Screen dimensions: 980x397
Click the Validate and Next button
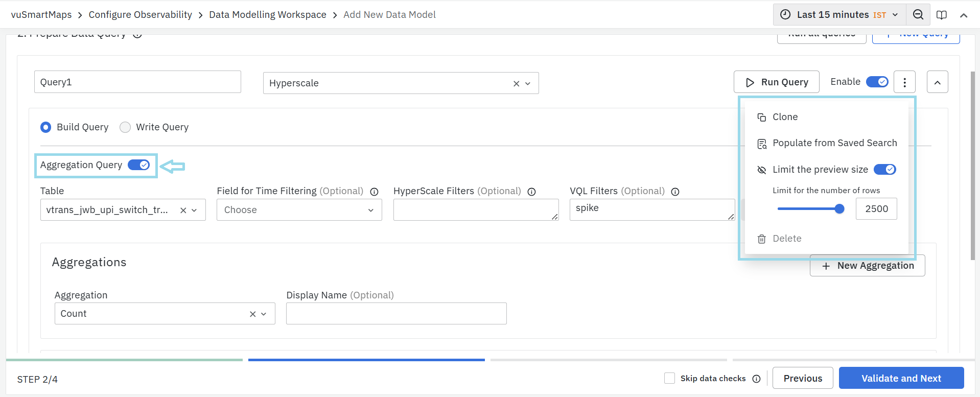[x=901, y=378]
